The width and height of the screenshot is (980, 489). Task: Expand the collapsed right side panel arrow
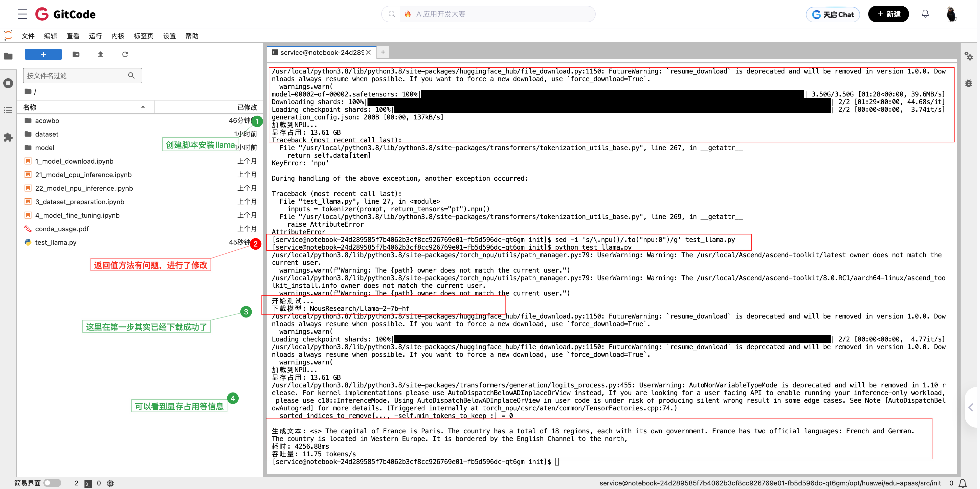971,407
